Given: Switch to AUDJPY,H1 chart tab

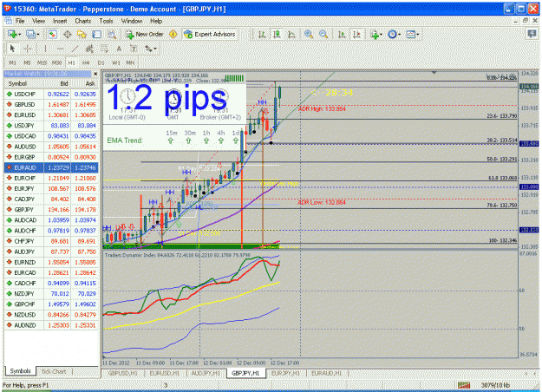Looking at the screenshot, I should pyautogui.click(x=206, y=373).
